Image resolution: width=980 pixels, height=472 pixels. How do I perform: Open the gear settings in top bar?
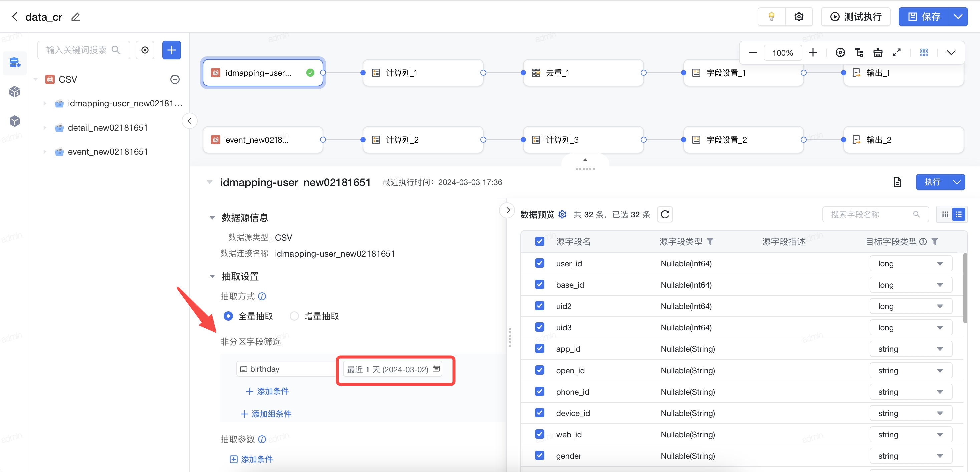[799, 17]
